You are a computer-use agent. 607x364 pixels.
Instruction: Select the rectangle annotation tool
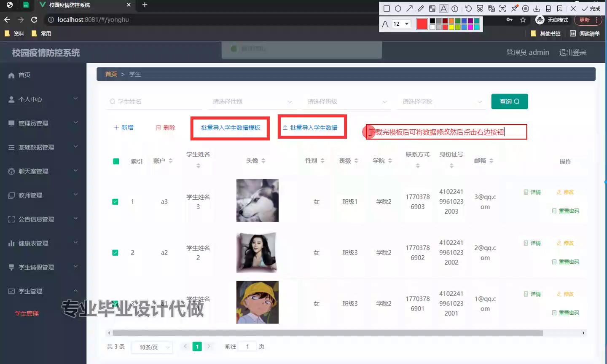[x=386, y=8]
